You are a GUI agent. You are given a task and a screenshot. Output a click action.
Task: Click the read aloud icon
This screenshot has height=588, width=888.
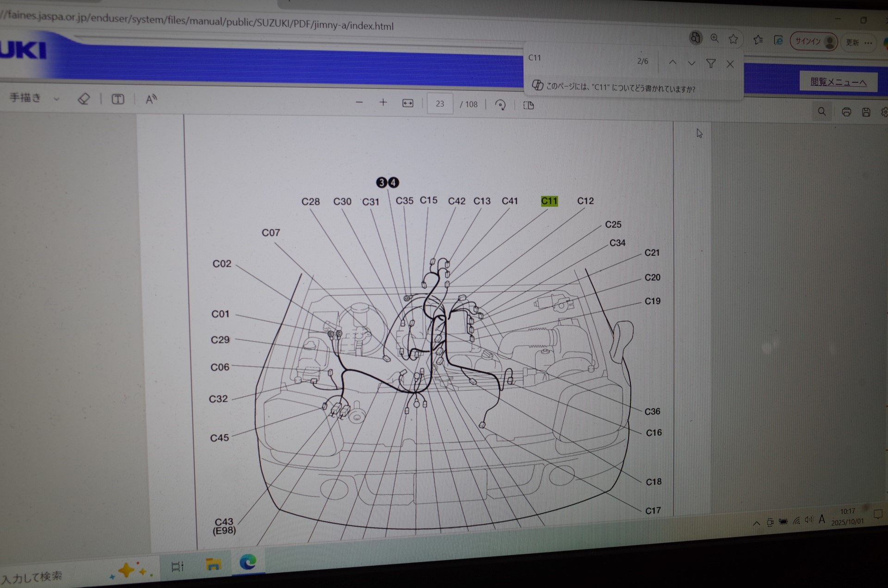151,99
